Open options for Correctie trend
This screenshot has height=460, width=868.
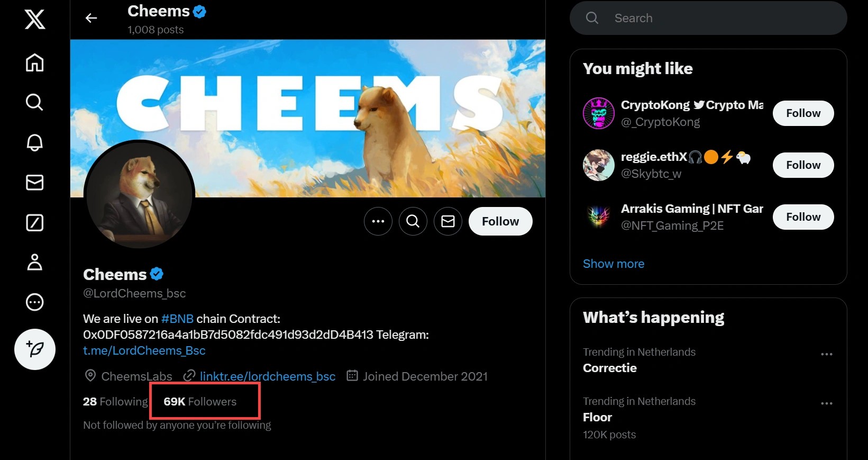(826, 354)
